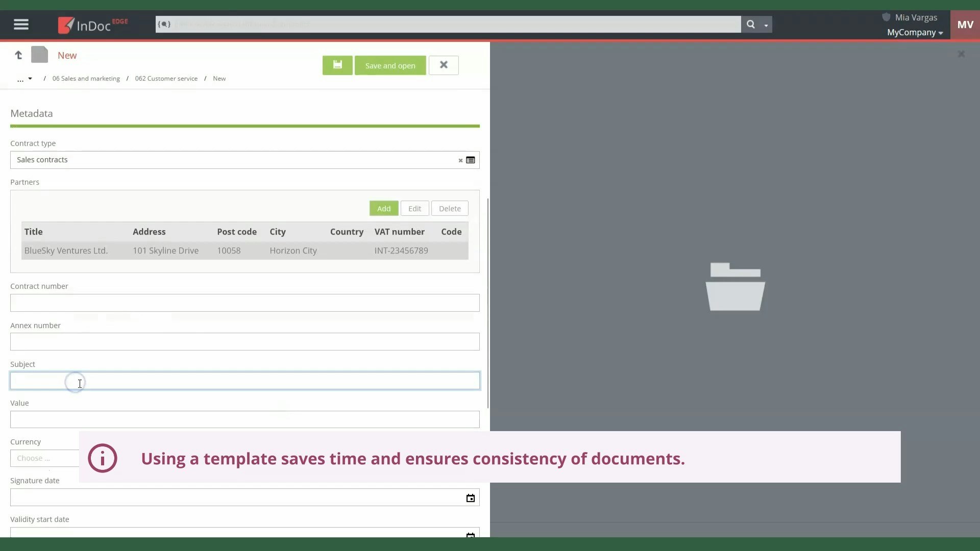Clear the Sales contracts value with the x
Viewport: 980px width, 551px height.
click(x=460, y=160)
